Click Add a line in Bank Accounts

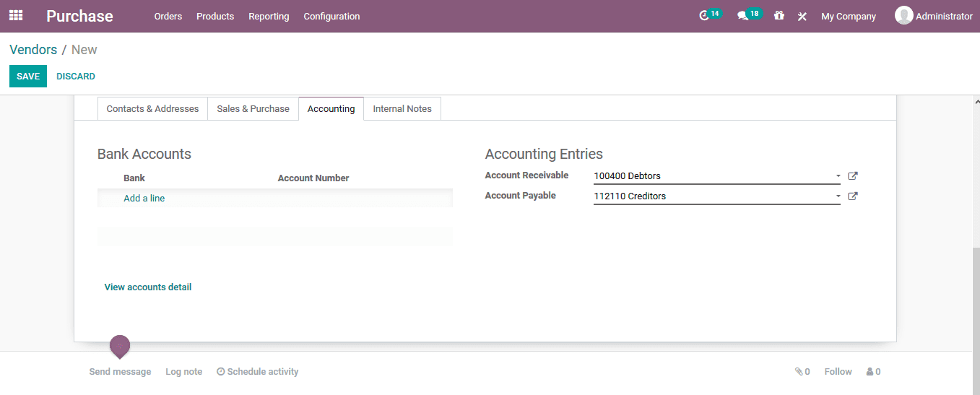(x=144, y=199)
